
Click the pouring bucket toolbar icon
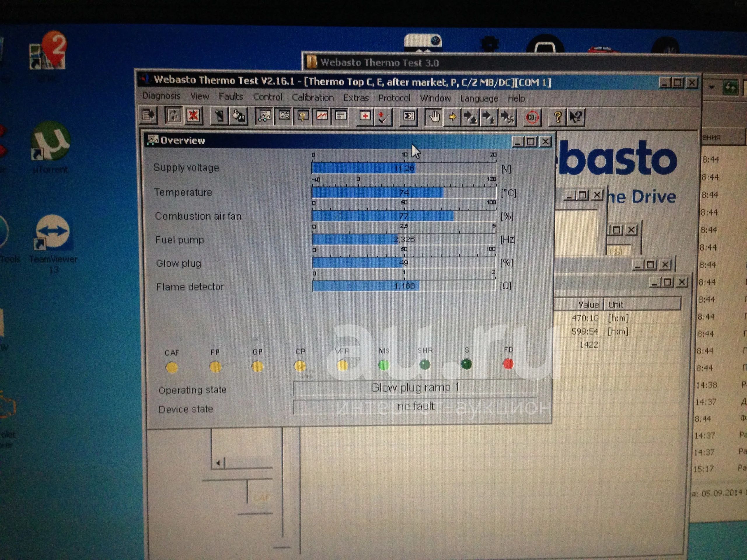point(238,116)
